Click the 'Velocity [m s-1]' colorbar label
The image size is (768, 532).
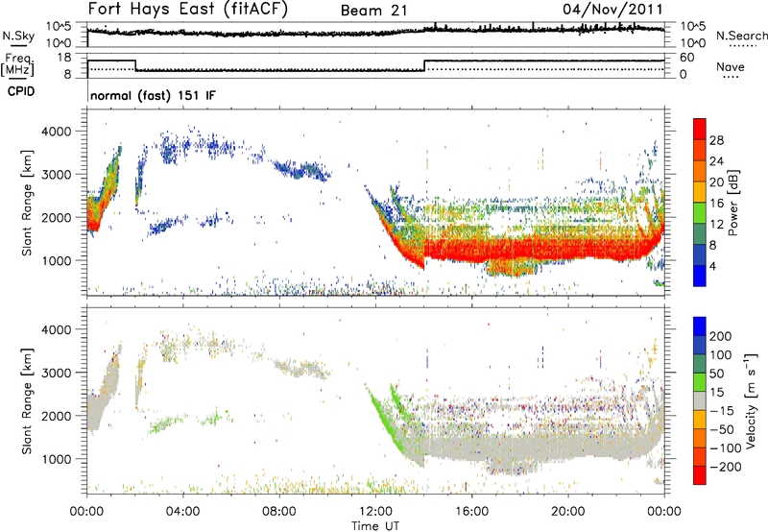click(x=751, y=400)
